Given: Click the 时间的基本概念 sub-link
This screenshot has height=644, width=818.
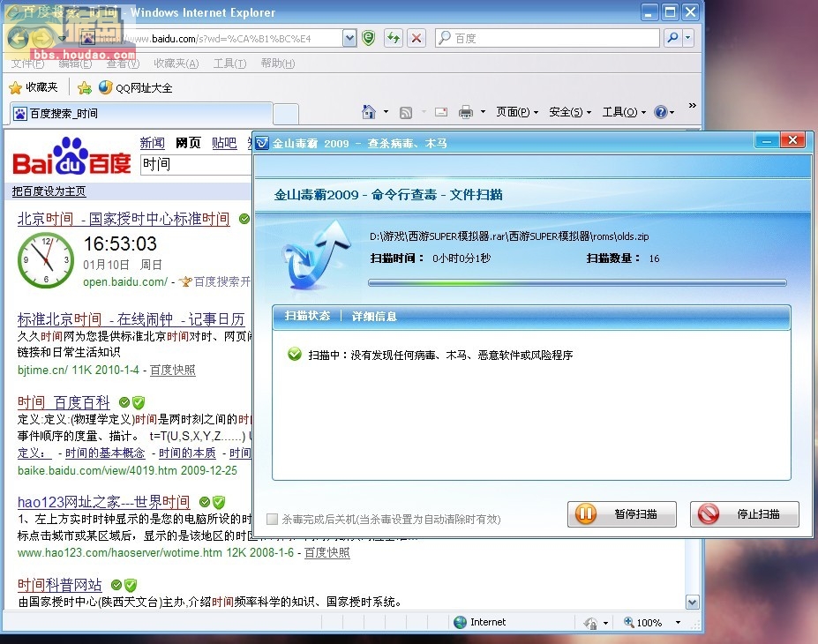Looking at the screenshot, I should pos(105,453).
